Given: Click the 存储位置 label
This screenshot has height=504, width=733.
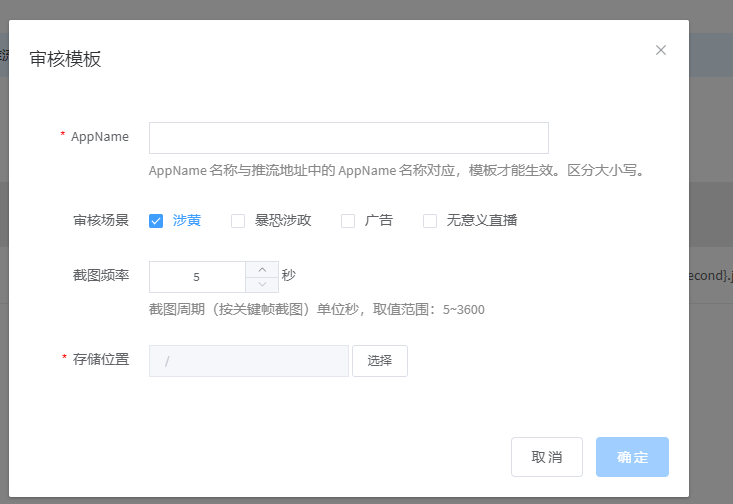Looking at the screenshot, I should point(101,359).
